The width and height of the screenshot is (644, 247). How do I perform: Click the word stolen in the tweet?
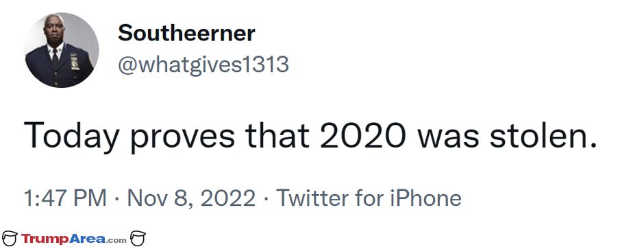point(543,134)
